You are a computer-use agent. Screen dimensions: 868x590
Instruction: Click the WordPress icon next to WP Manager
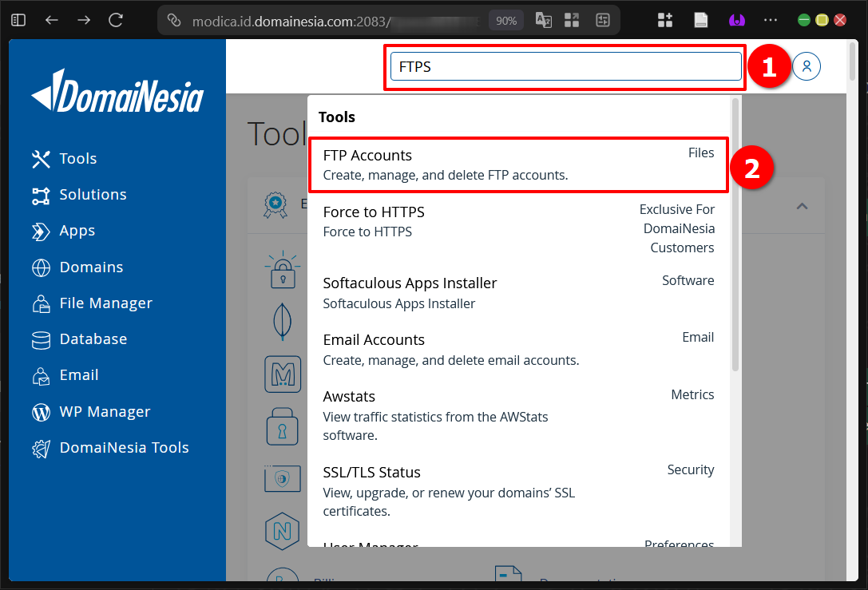(x=39, y=411)
